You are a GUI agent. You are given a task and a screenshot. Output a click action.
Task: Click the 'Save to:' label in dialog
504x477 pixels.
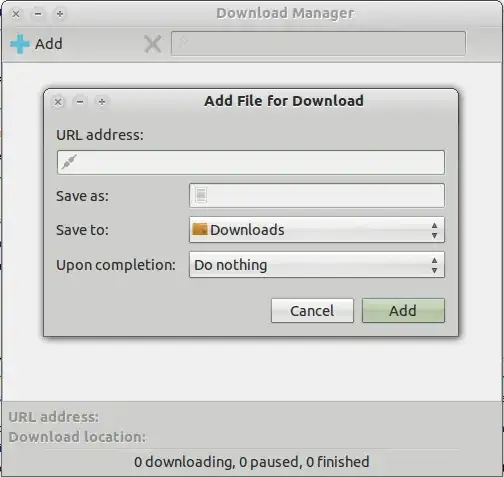pos(82,230)
